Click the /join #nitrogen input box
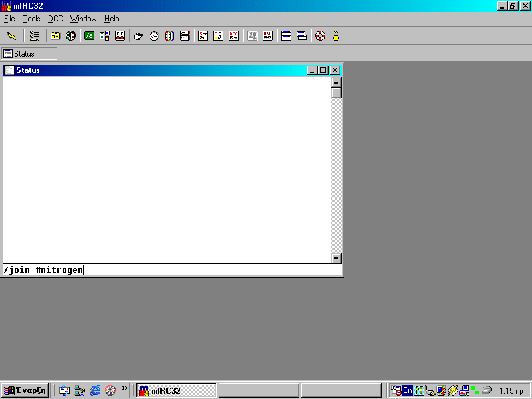Image resolution: width=532 pixels, height=399 pixels. click(x=172, y=270)
